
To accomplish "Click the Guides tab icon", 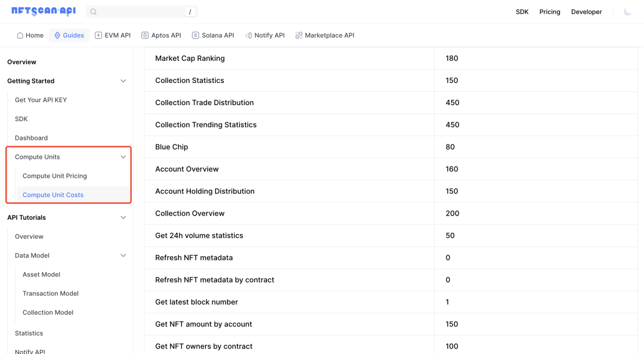I will 57,35.
